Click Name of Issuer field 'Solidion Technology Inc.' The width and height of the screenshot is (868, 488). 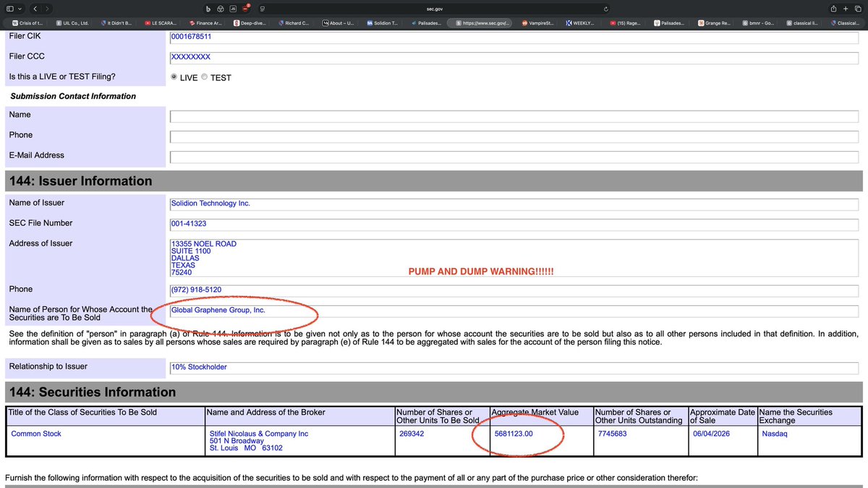coord(514,204)
